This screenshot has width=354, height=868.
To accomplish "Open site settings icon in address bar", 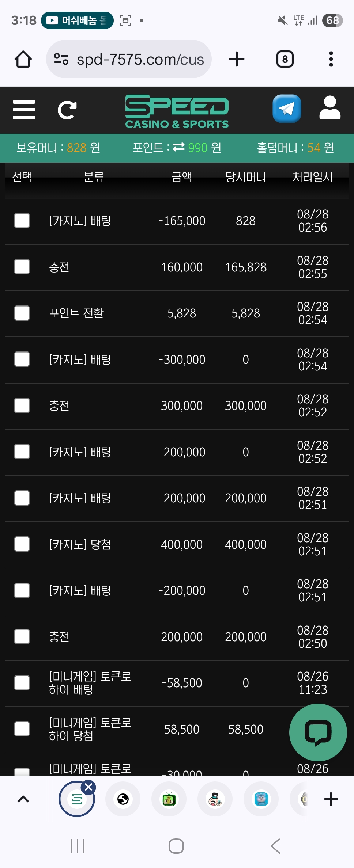I will (61, 59).
